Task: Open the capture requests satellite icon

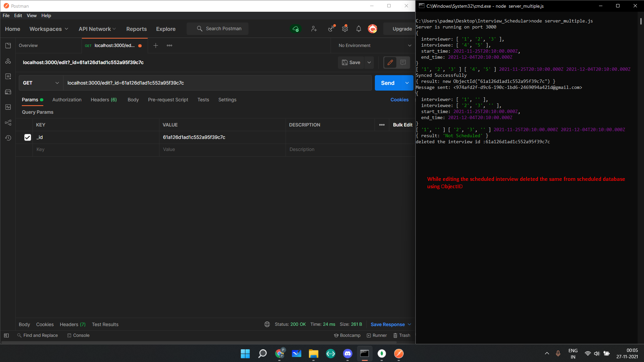Action: coord(332,29)
